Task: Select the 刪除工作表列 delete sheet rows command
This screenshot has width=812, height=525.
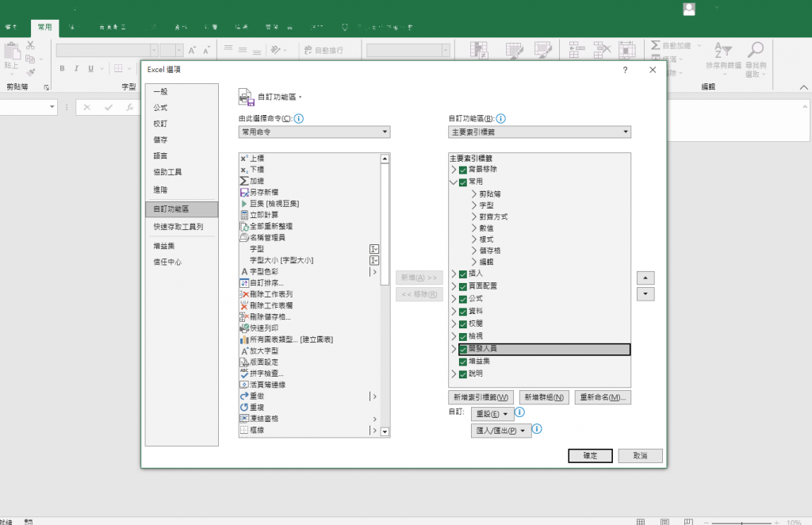Action: coord(266,294)
